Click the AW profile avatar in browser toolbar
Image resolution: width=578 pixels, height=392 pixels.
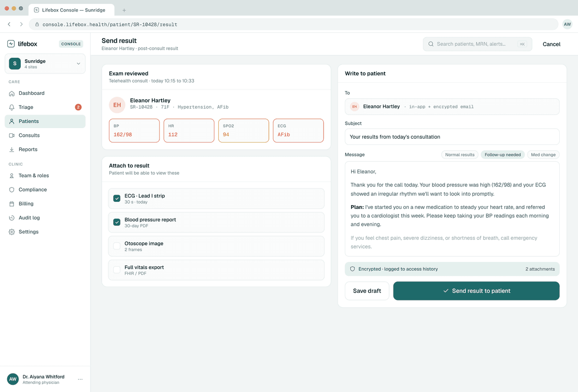click(567, 24)
